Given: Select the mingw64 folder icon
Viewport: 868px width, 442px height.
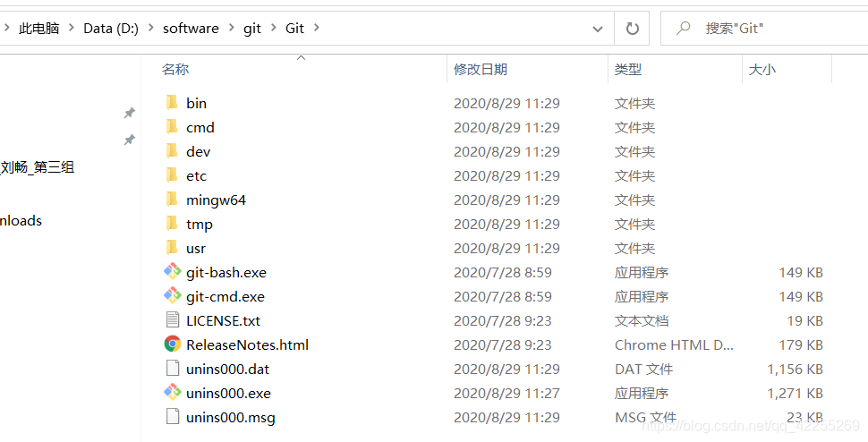Looking at the screenshot, I should [172, 200].
